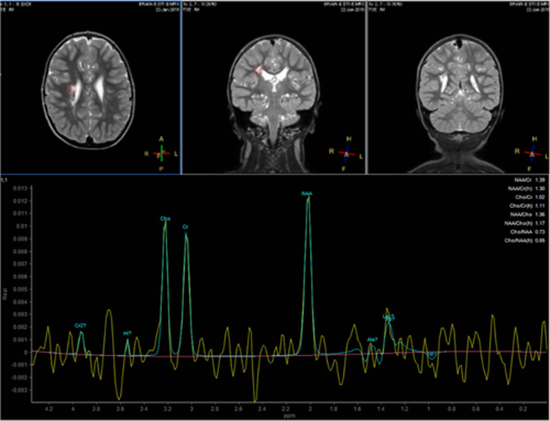
Task: Click the -0.003 y-axis tick value
Action: (19, 390)
